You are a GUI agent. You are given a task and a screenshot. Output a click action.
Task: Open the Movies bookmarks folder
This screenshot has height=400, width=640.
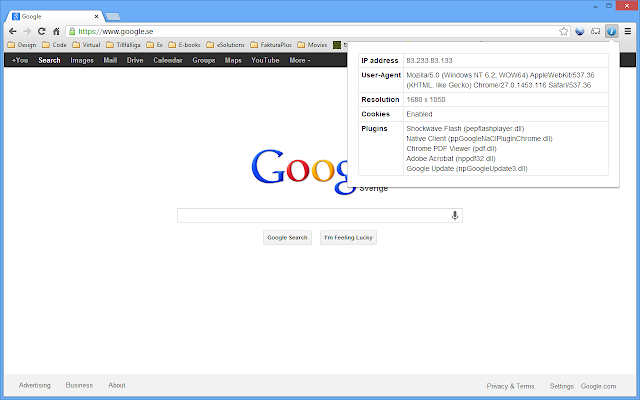312,45
